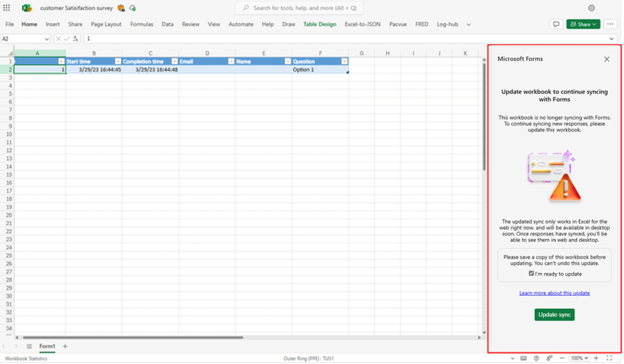
Task: Open the settings gear icon
Action: pos(591,8)
